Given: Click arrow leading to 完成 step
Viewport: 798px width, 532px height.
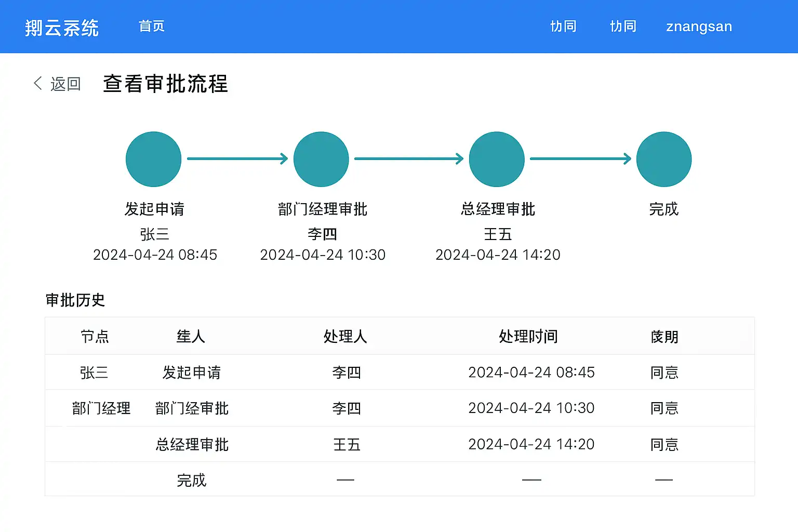Looking at the screenshot, I should pos(580,158).
